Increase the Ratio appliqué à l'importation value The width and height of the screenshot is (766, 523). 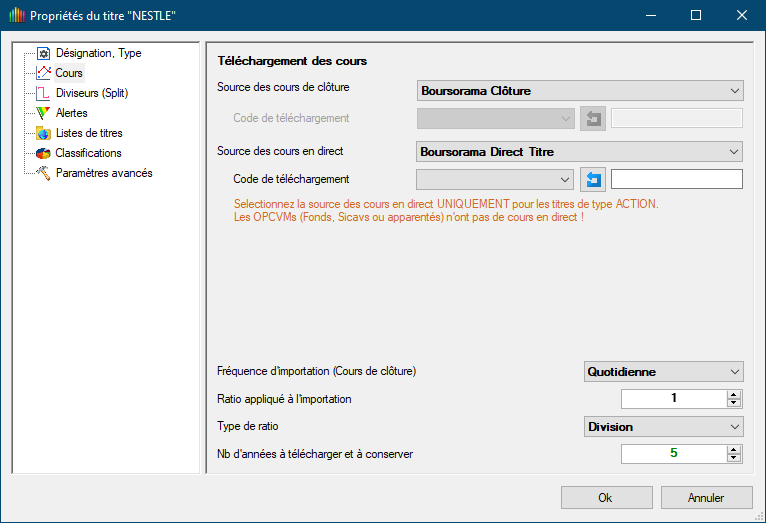pos(734,395)
